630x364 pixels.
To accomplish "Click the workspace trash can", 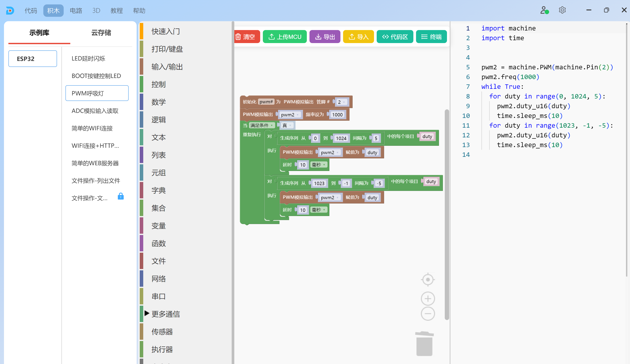I will (424, 343).
